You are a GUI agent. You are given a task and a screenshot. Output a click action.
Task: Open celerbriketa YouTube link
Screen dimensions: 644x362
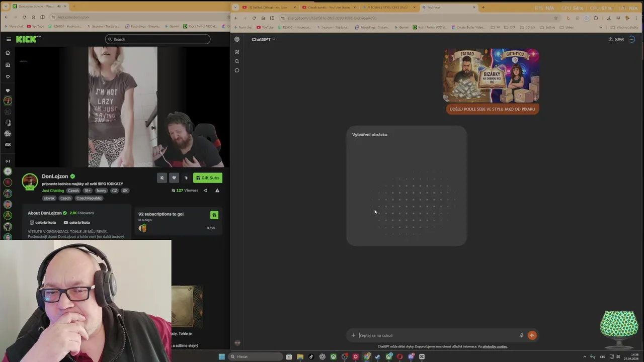[x=76, y=223]
